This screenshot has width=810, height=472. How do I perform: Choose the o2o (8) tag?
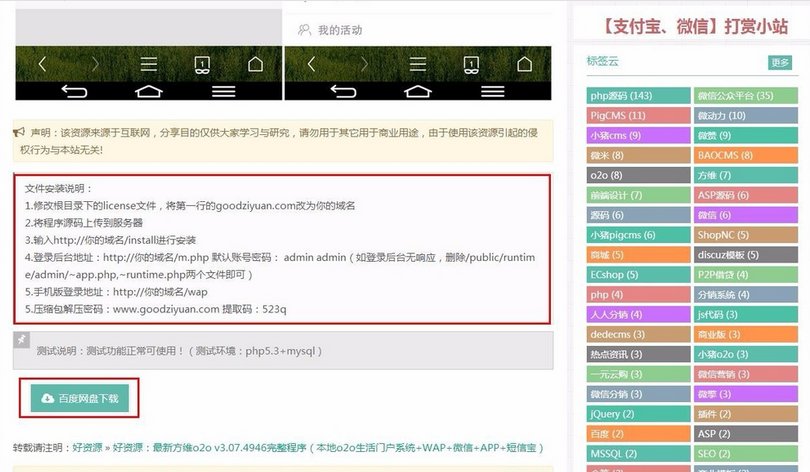tap(638, 175)
